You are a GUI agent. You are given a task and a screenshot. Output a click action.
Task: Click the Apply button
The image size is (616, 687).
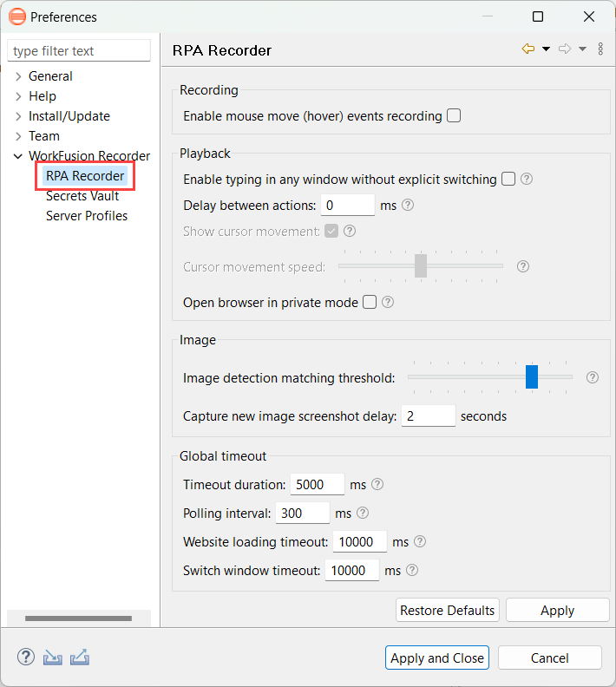click(x=557, y=610)
